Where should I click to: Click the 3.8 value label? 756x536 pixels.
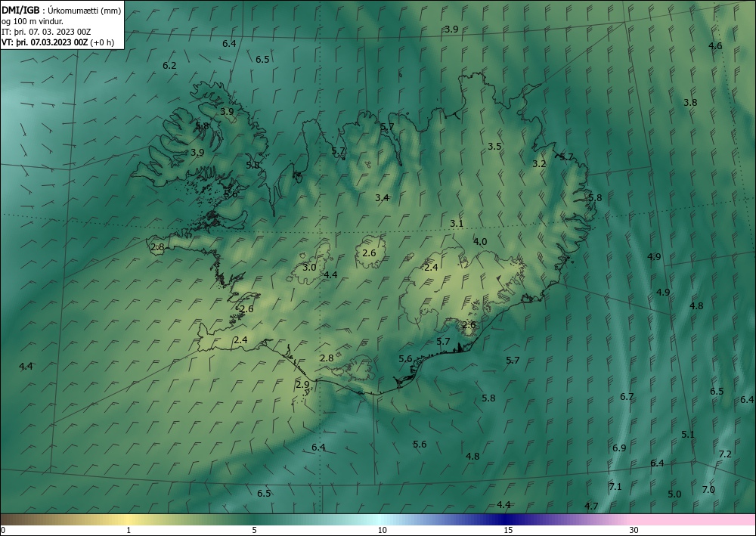[690, 102]
